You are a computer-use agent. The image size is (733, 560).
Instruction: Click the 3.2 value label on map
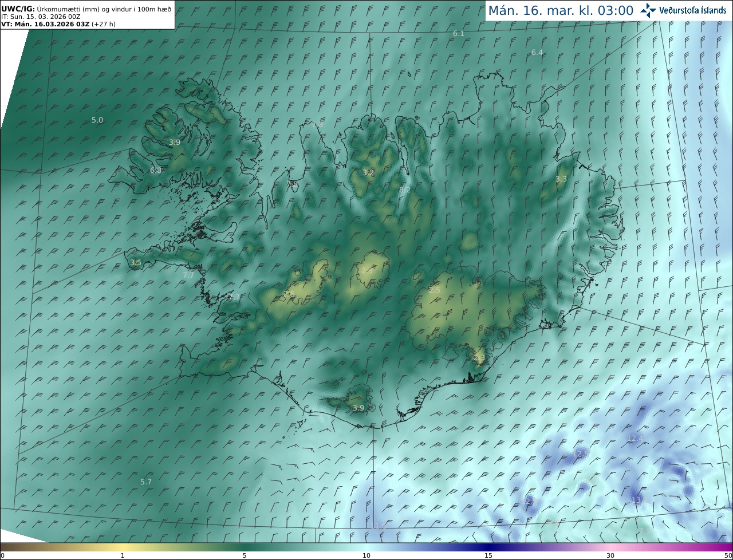[368, 173]
